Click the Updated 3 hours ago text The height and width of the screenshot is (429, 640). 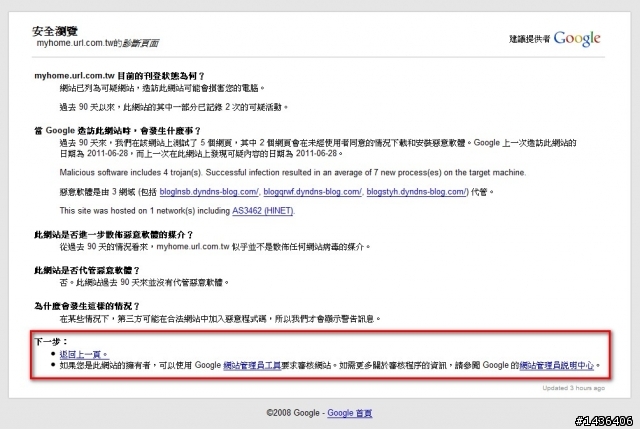click(573, 388)
